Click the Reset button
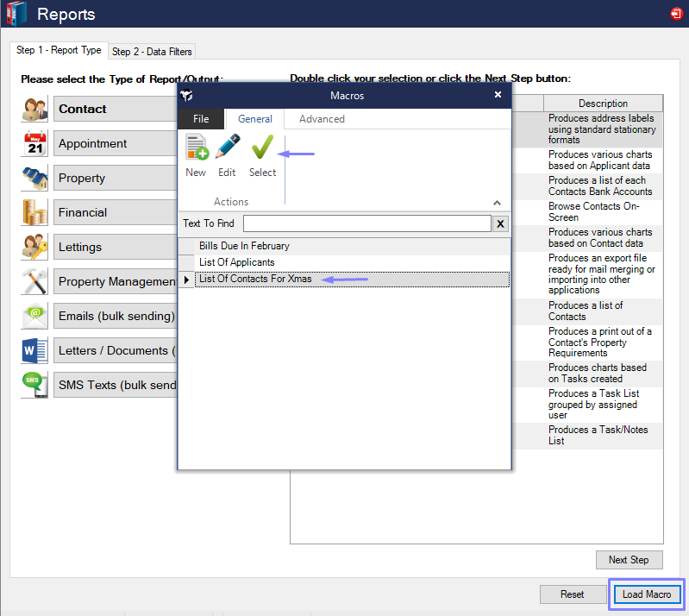689x616 pixels. pos(572,594)
